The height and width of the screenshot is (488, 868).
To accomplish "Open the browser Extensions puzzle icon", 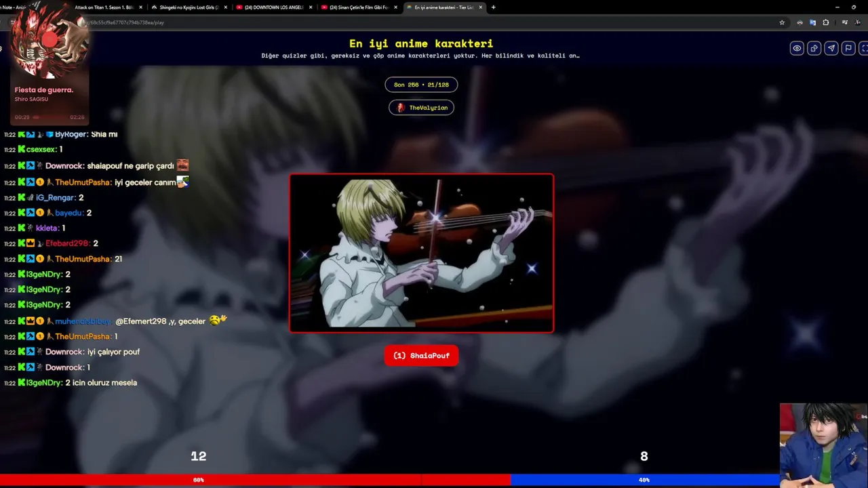I will [825, 22].
